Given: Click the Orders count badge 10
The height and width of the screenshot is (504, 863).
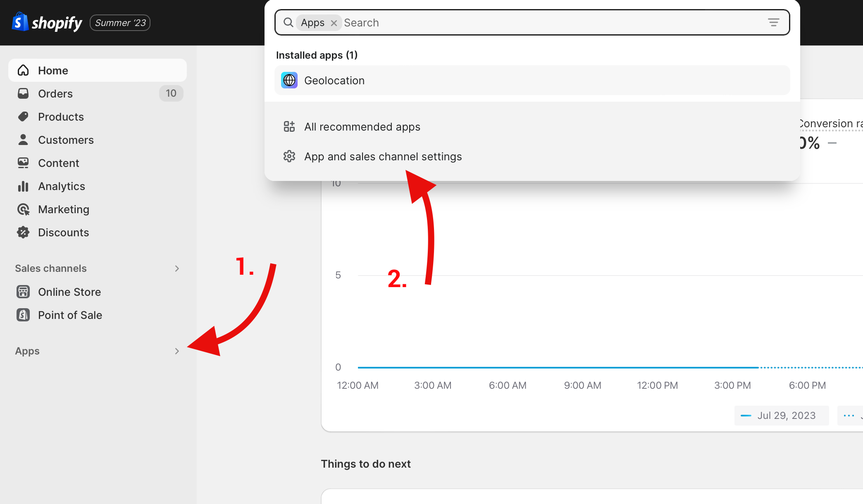Looking at the screenshot, I should click(171, 93).
